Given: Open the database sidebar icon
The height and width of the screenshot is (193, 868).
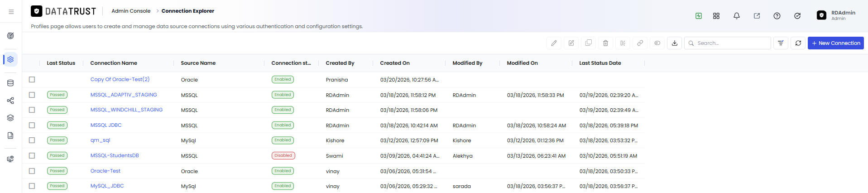Looking at the screenshot, I should point(10,83).
